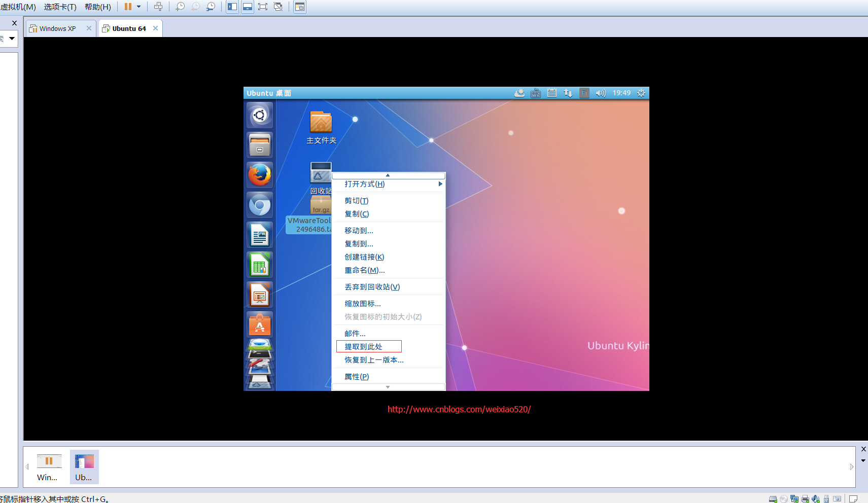Choose 缩放图标... from the context menu
Viewport: 868px width, 503px height.
point(389,304)
